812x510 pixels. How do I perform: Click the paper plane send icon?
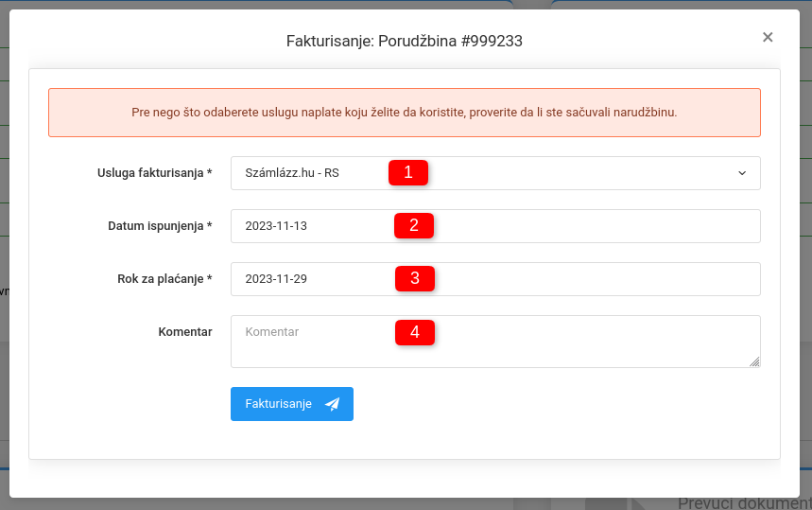coord(332,404)
